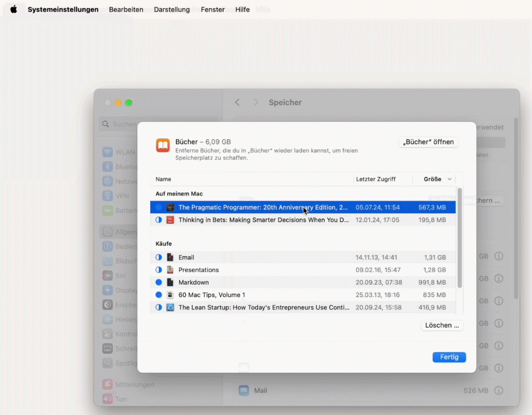Click the Mitteilungen icon in the sidebar

tap(108, 384)
